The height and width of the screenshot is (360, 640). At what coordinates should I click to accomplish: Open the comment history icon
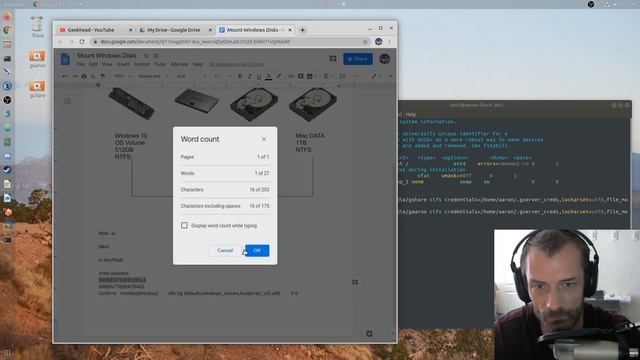coord(333,59)
